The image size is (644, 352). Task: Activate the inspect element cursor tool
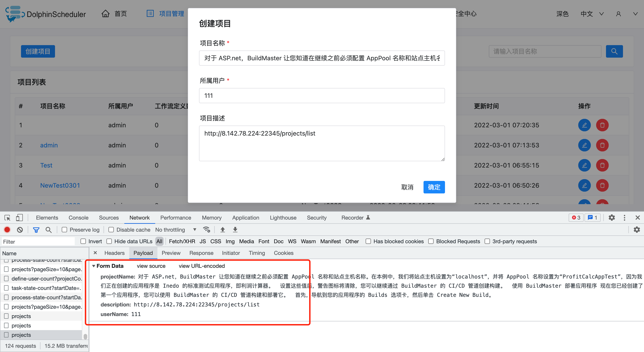7,218
